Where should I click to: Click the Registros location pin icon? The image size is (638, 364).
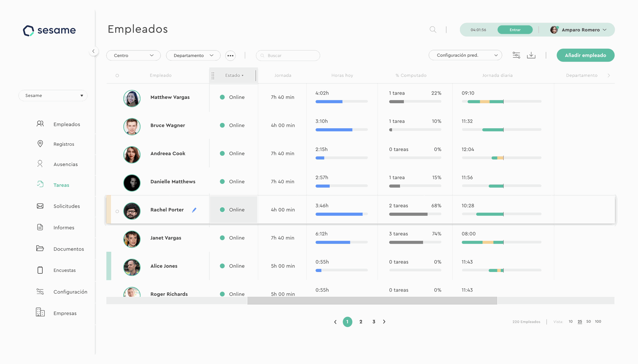pos(40,144)
